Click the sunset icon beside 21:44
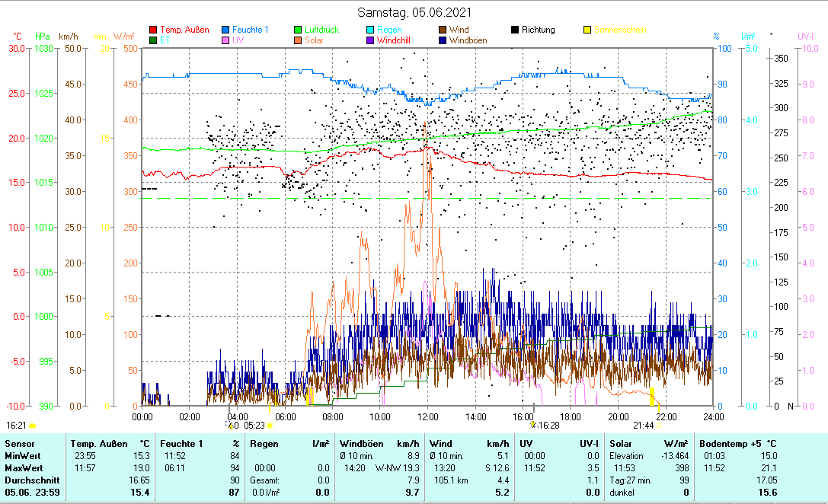 tap(659, 426)
